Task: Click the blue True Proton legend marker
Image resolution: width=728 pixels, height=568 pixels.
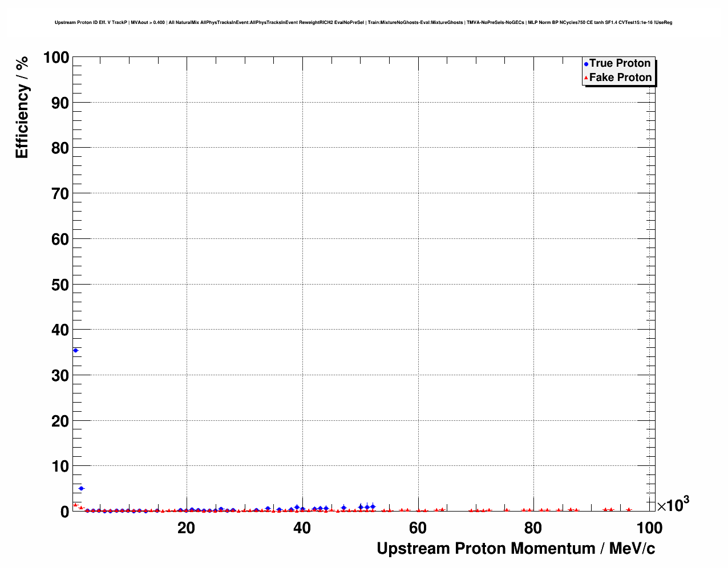Action: pos(586,64)
